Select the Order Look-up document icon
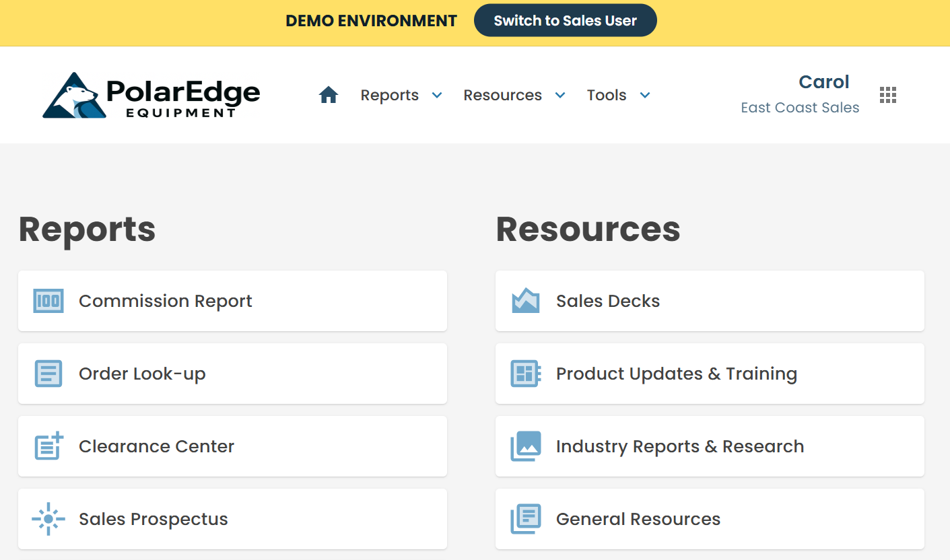 point(48,374)
